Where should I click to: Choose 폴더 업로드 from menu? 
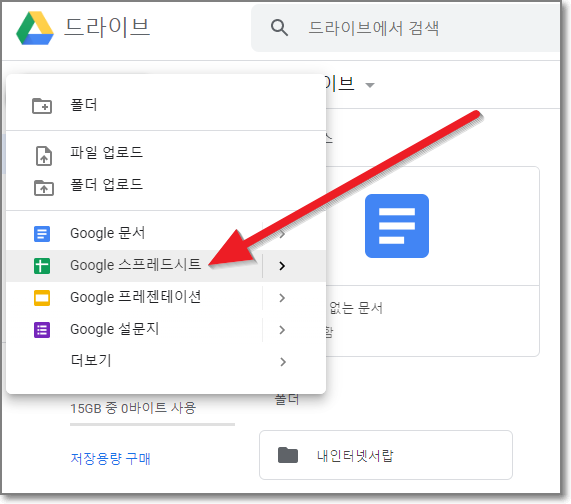(x=166, y=185)
